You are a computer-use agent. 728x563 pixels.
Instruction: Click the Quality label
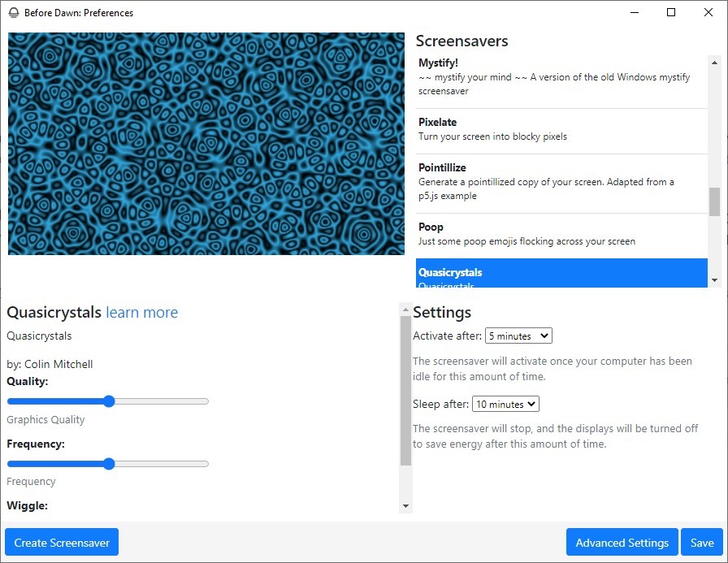[x=28, y=382]
